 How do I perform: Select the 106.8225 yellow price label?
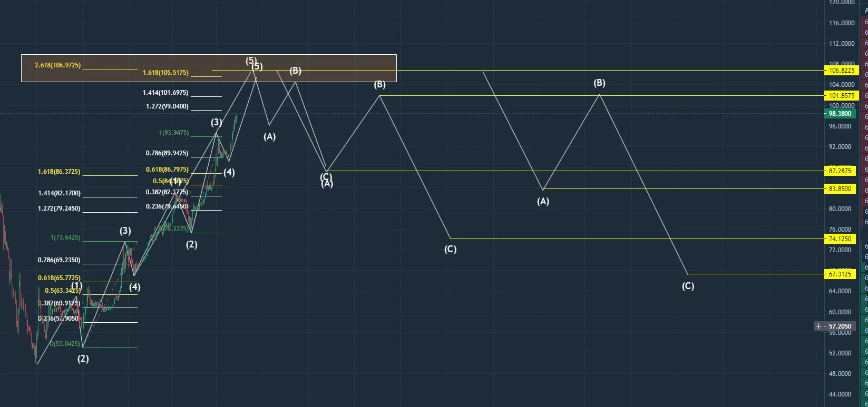coord(841,70)
